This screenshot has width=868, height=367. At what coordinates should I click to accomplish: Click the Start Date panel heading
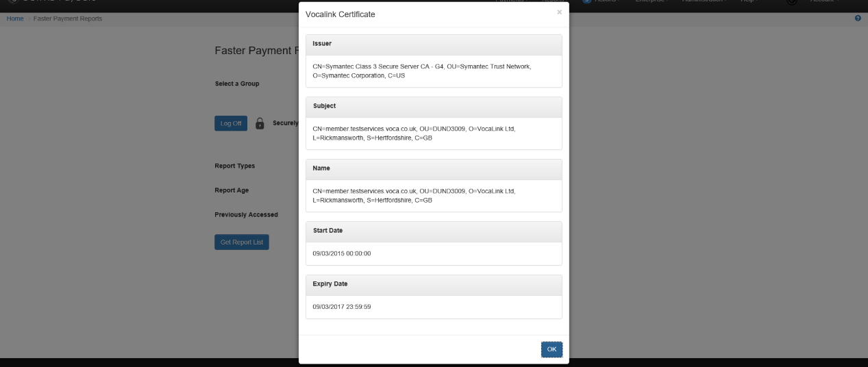click(327, 231)
